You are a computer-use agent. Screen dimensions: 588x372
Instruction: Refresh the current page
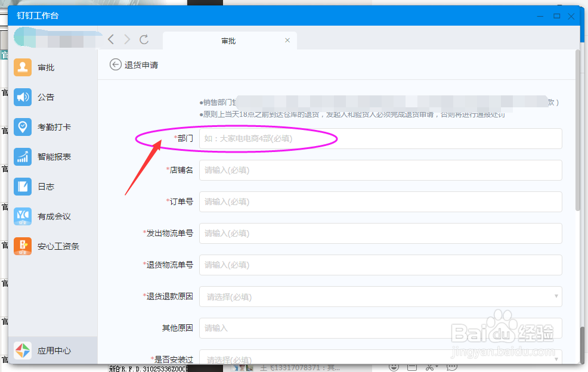pos(144,40)
